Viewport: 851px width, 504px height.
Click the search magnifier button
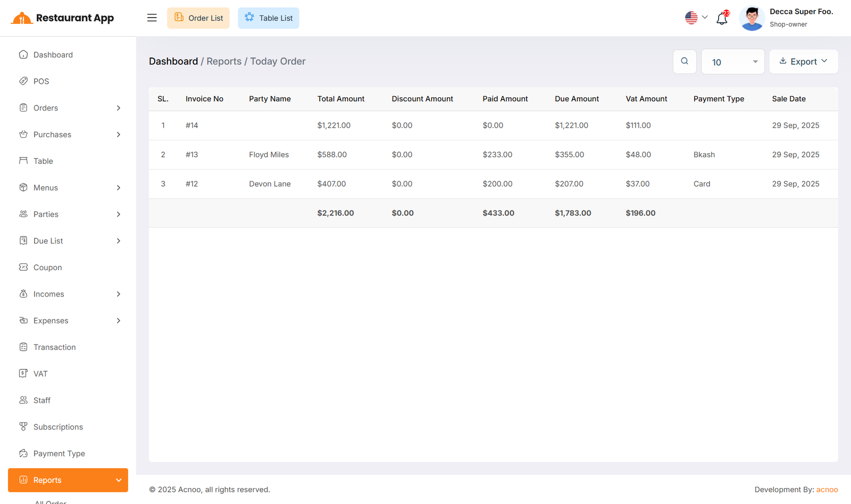685,61
